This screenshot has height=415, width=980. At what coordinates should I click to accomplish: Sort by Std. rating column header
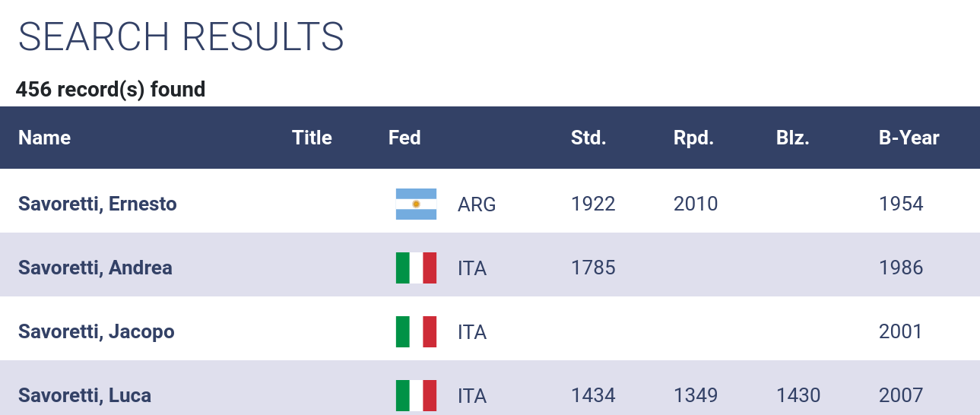[588, 138]
